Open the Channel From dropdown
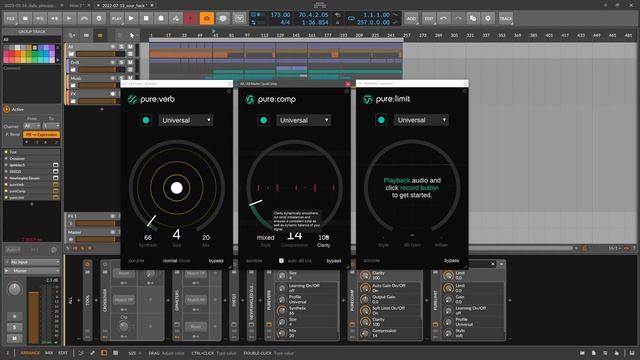 click(32, 126)
